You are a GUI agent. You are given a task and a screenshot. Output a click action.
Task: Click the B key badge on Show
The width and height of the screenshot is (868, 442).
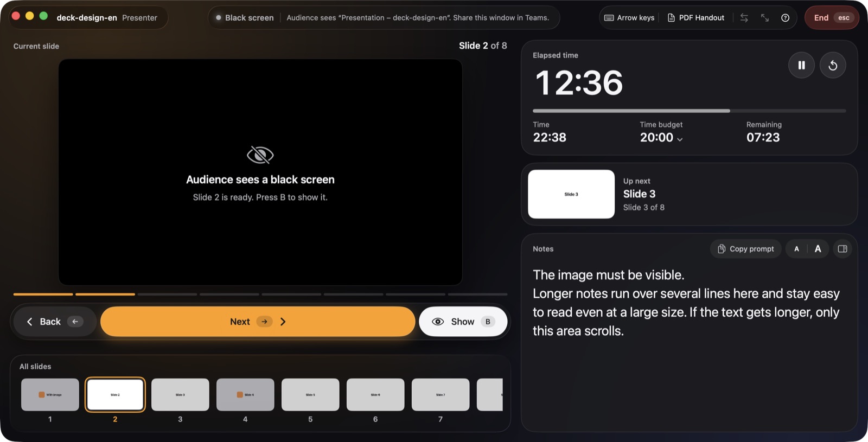pos(488,322)
